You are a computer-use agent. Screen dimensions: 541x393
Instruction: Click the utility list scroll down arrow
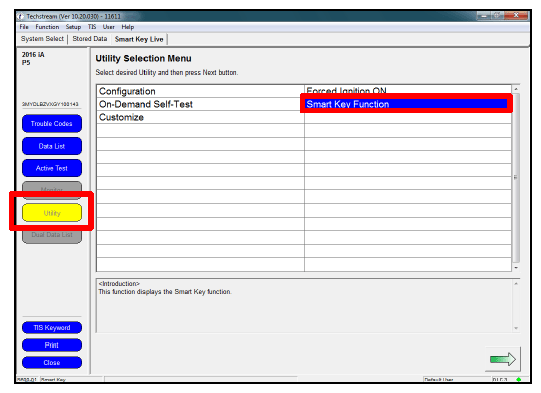coord(516,268)
